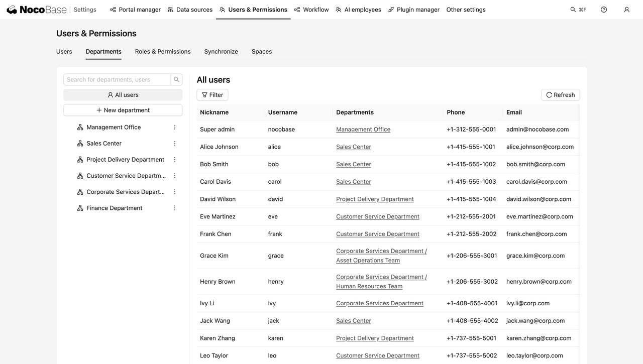Viewport: 643px width, 364px height.
Task: Open Sales Center link in Alice Johnson row
Action: [354, 147]
